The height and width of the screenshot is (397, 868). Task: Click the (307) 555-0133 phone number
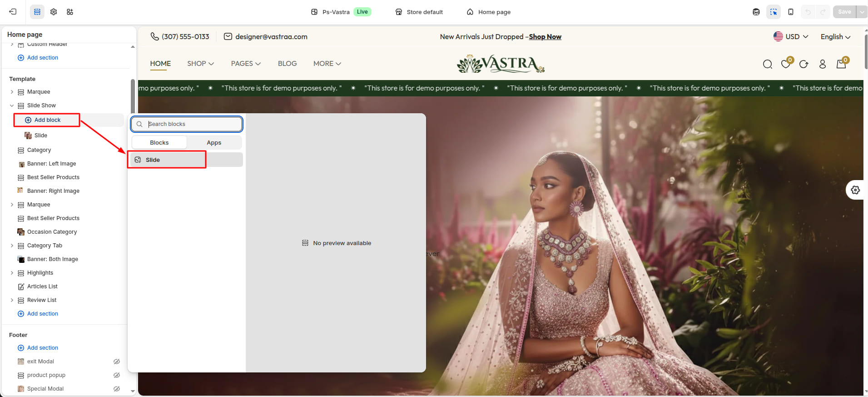(185, 37)
